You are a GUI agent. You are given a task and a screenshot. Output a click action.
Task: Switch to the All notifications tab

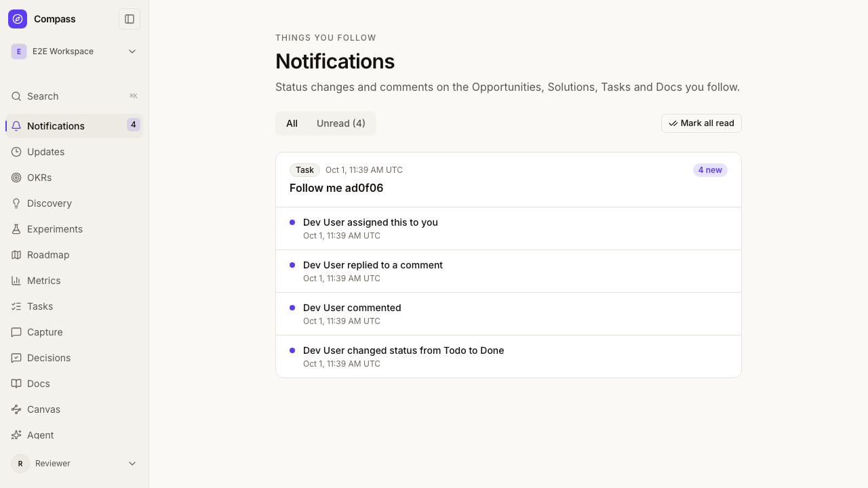(292, 123)
